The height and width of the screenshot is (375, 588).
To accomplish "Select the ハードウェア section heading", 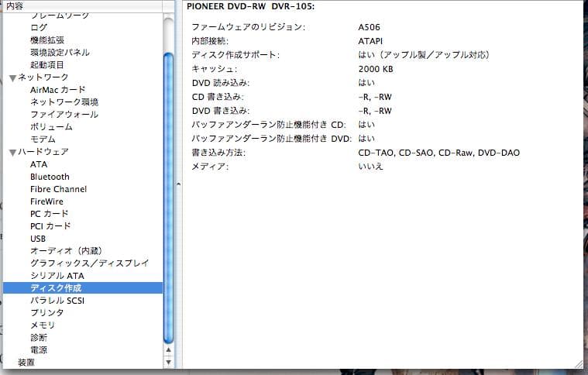I will click(43, 152).
